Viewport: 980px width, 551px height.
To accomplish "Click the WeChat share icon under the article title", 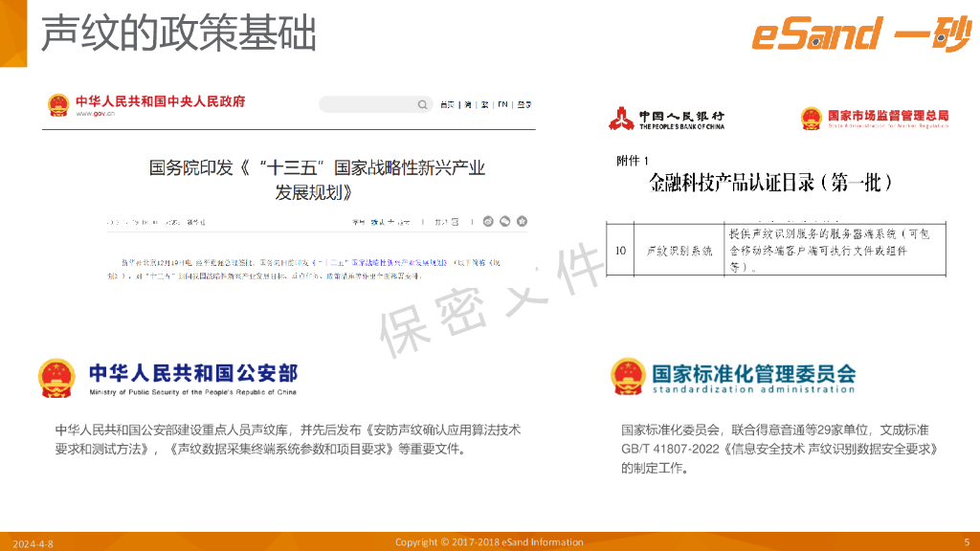I will coord(504,221).
